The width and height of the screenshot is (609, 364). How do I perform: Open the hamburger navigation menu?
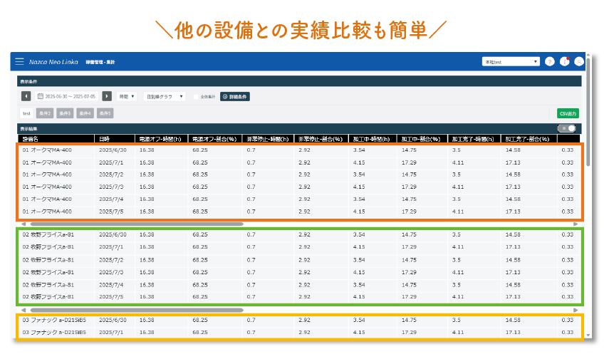(19, 61)
